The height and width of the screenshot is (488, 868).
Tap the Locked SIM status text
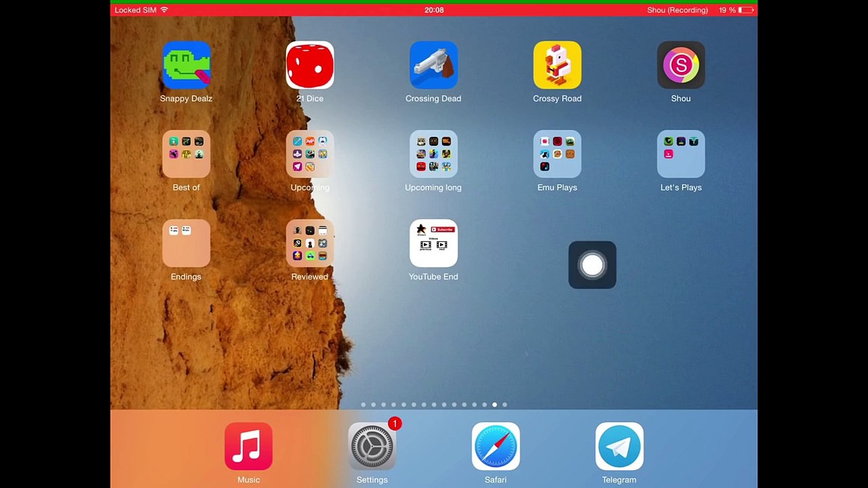(x=136, y=10)
